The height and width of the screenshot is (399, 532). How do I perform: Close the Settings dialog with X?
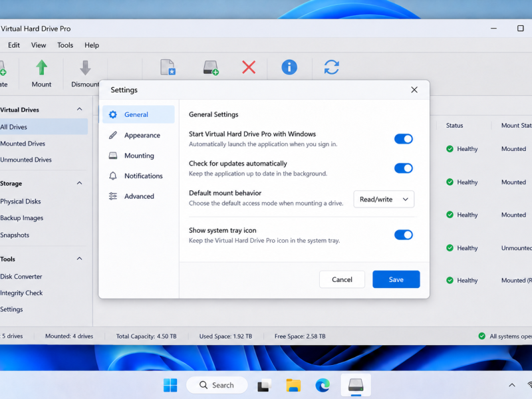(414, 90)
